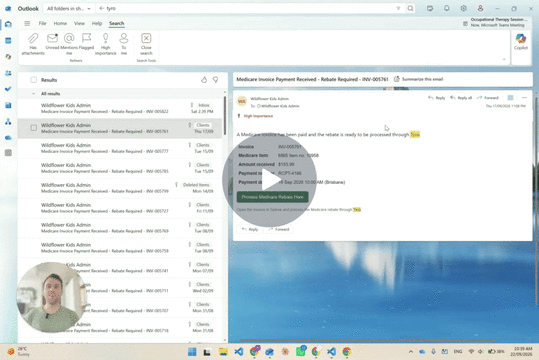Play the video with the center play button

pyautogui.click(x=269, y=179)
